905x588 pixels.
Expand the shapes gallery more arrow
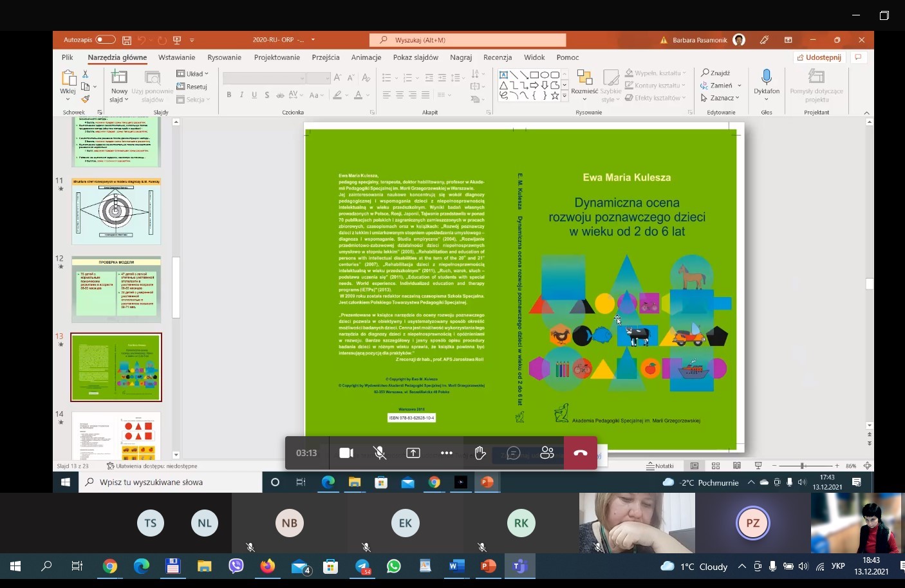(x=564, y=96)
